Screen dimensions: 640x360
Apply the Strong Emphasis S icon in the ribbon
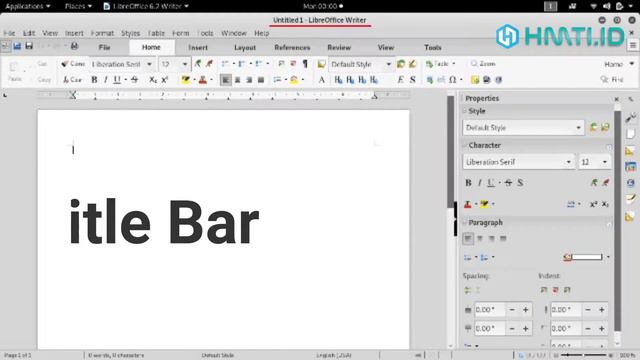pyautogui.click(x=412, y=80)
